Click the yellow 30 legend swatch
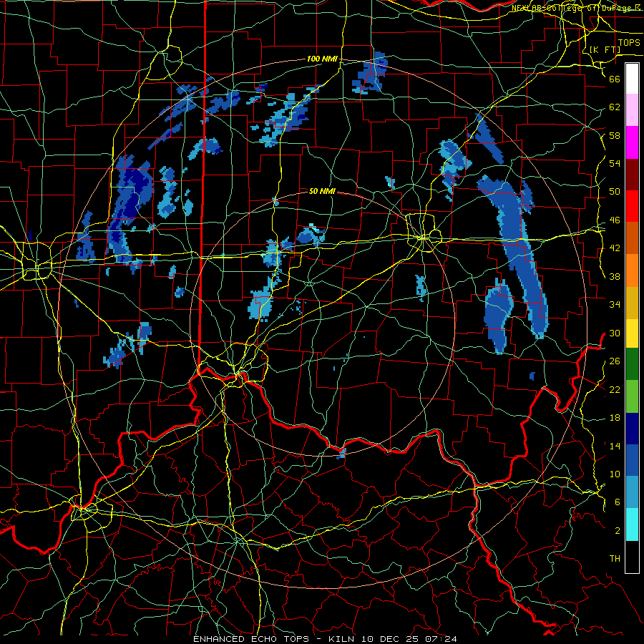Image resolution: width=644 pixels, height=644 pixels. pyautogui.click(x=632, y=333)
